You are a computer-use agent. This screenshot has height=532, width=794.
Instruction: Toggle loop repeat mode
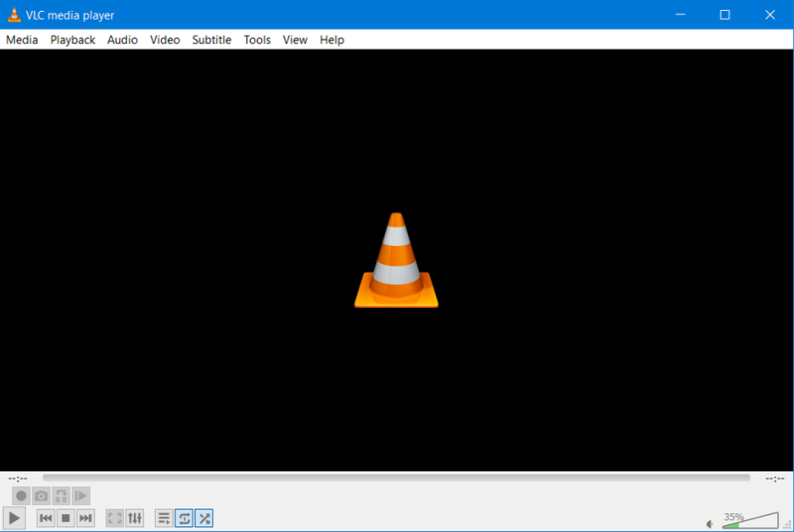(184, 518)
